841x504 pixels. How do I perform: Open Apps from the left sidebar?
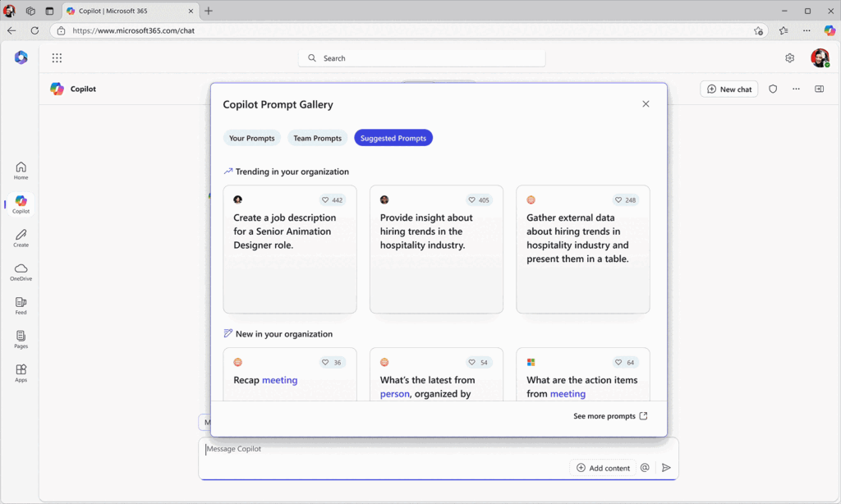pyautogui.click(x=20, y=373)
